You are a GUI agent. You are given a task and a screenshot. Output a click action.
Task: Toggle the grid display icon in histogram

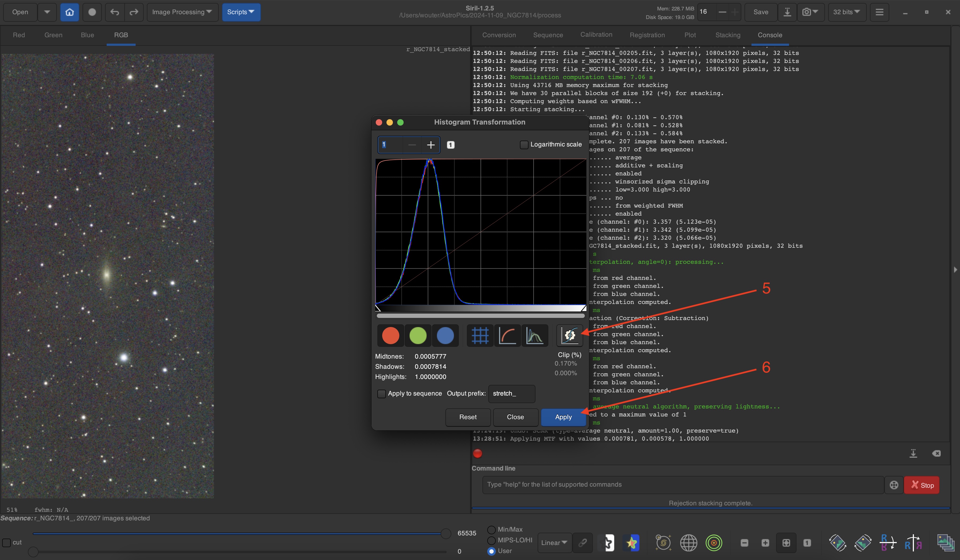[480, 335]
